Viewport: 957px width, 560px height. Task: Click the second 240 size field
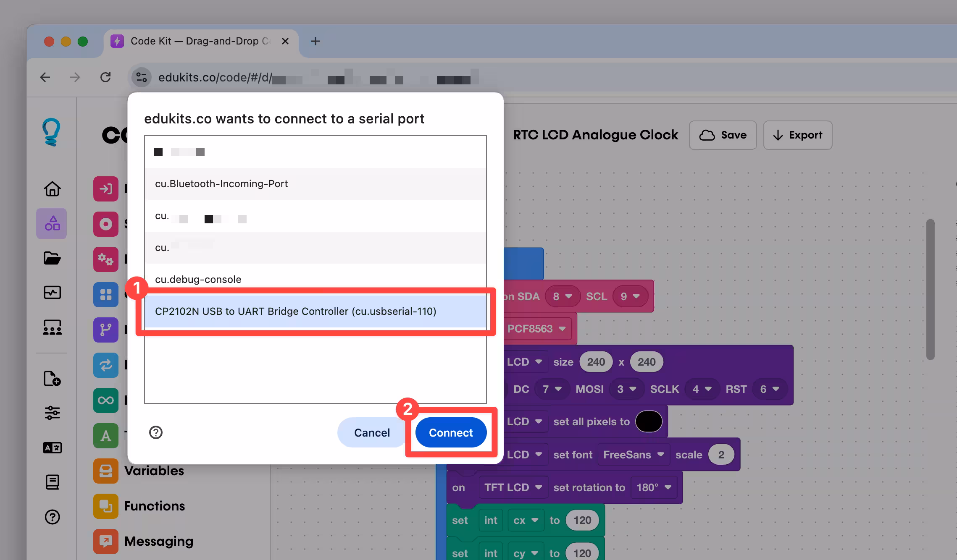tap(646, 362)
